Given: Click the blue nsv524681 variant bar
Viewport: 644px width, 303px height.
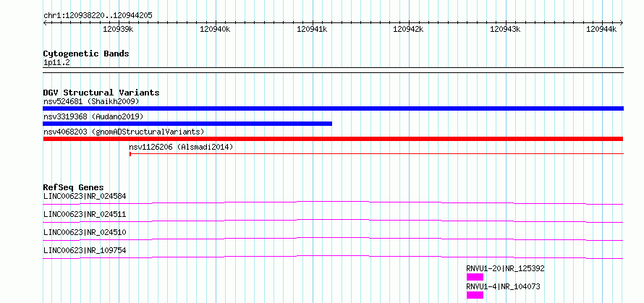Looking at the screenshot, I should pos(333,108).
